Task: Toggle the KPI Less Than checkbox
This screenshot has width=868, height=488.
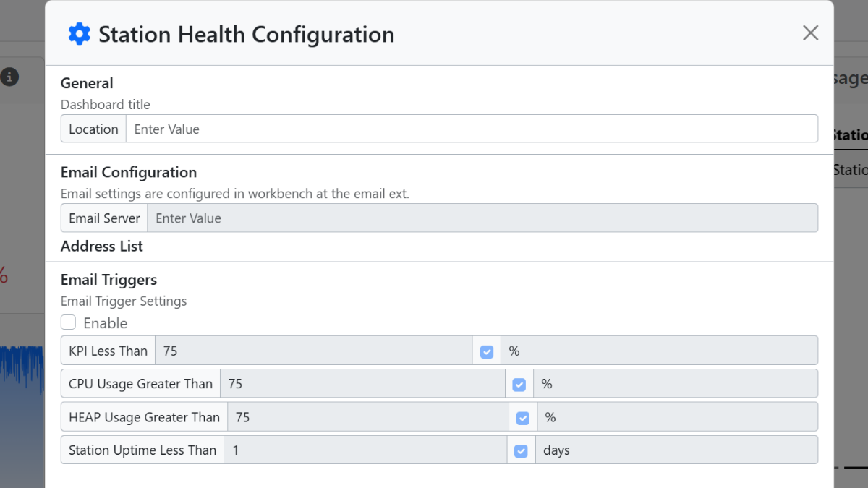Action: click(487, 351)
